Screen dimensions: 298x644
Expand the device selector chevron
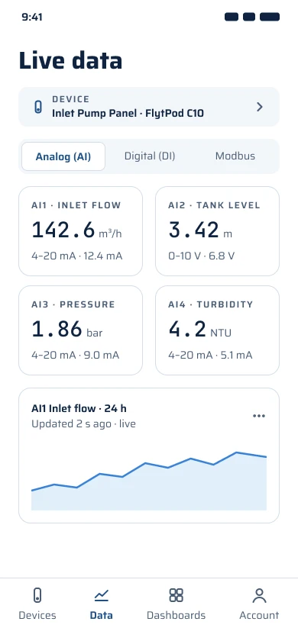pos(259,107)
